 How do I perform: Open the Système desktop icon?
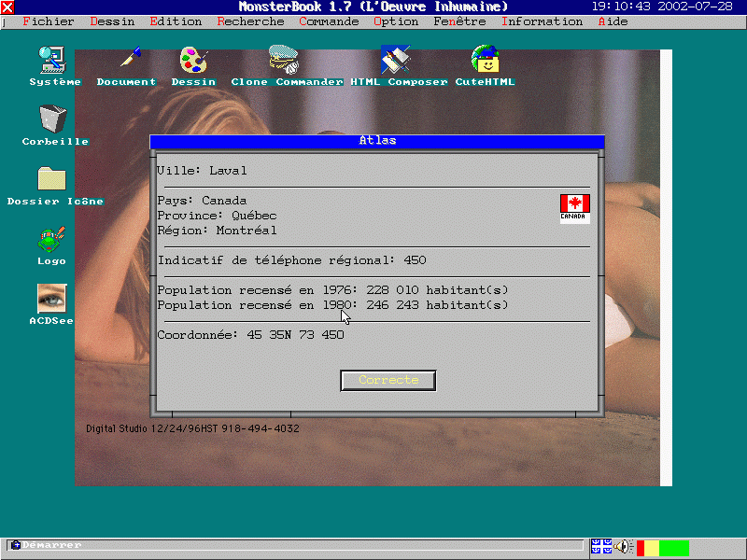(53, 62)
